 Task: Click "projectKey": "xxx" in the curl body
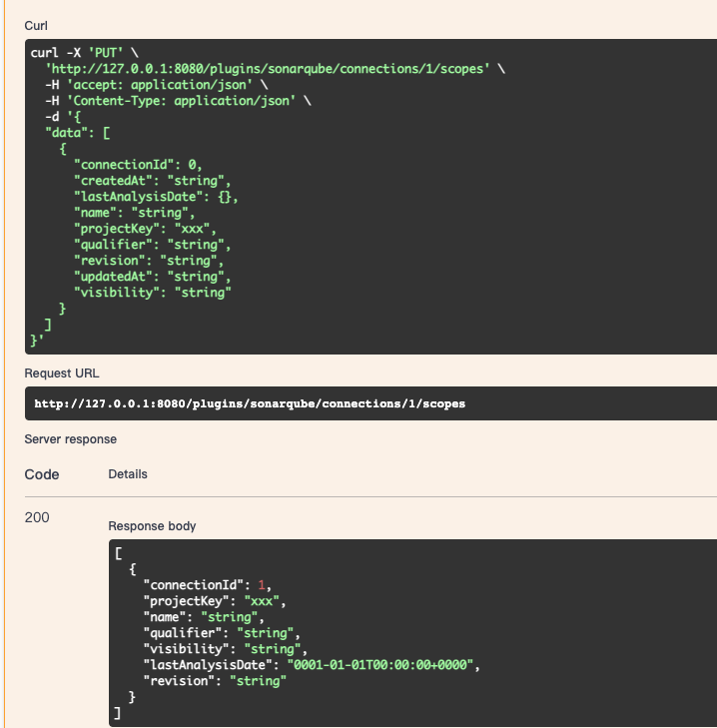145,229
